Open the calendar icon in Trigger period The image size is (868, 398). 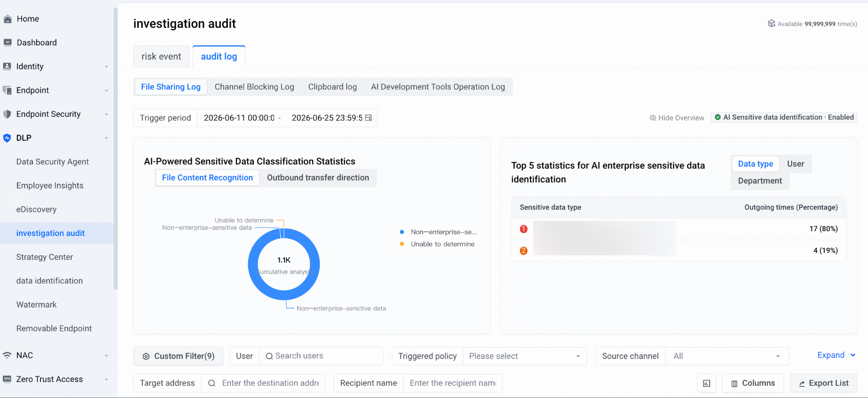click(x=369, y=118)
